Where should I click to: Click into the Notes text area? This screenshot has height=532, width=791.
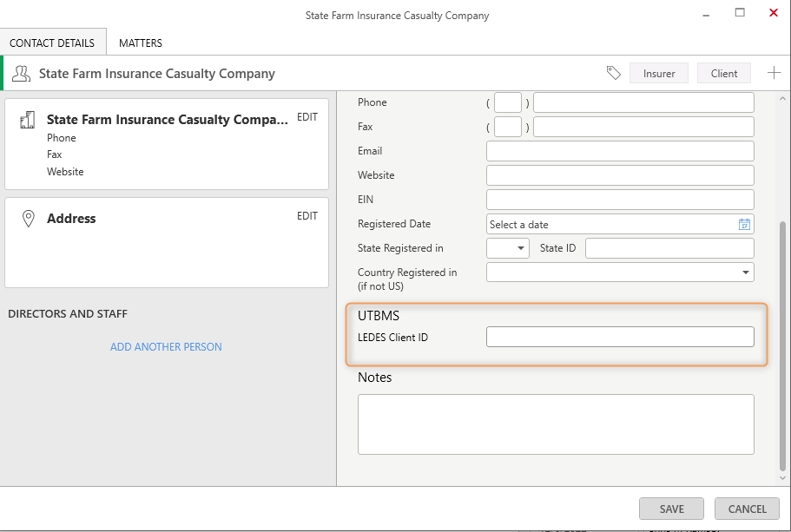point(556,424)
